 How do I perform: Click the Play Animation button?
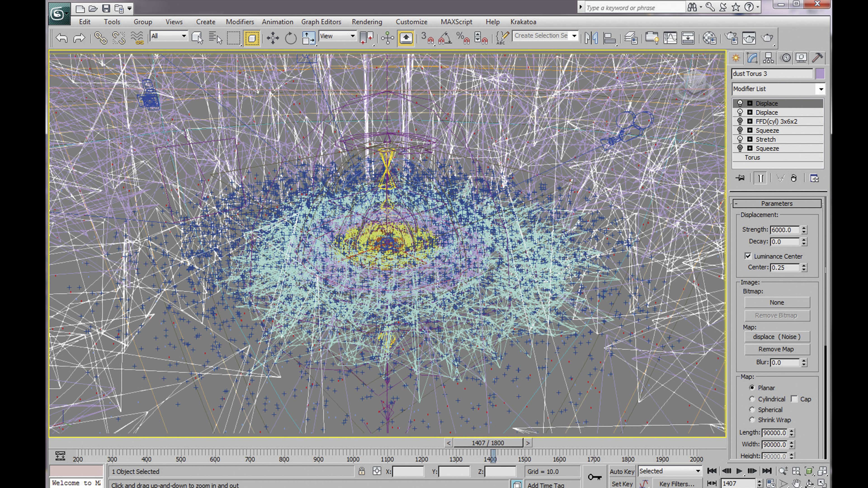(x=739, y=471)
